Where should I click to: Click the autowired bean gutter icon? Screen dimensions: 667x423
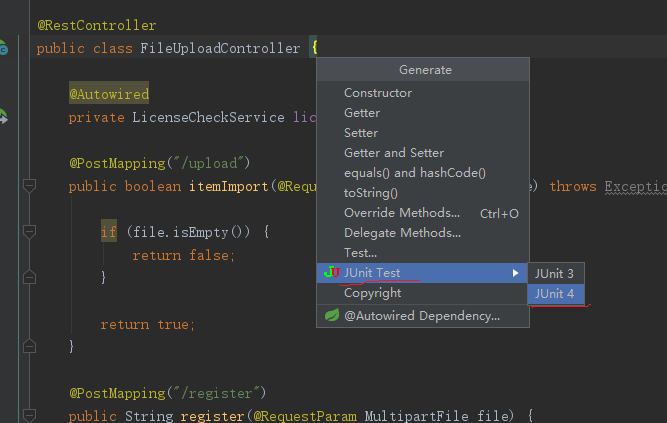pyautogui.click(x=3, y=116)
